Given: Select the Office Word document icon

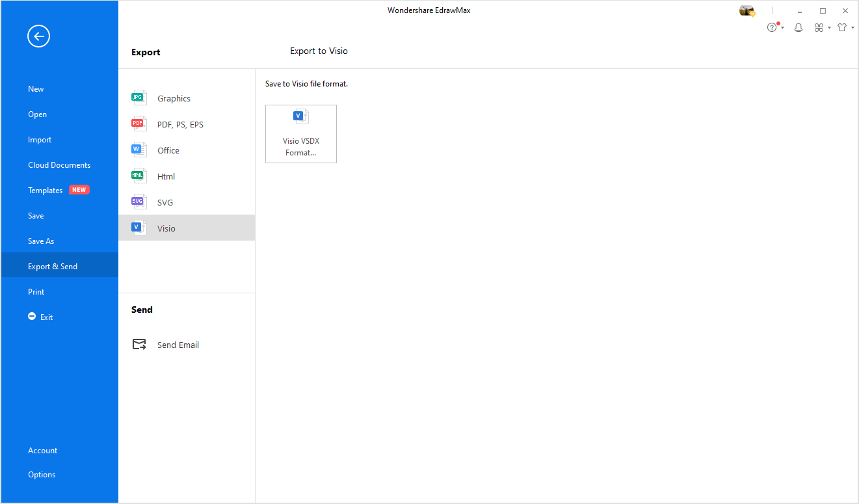Looking at the screenshot, I should 139,150.
